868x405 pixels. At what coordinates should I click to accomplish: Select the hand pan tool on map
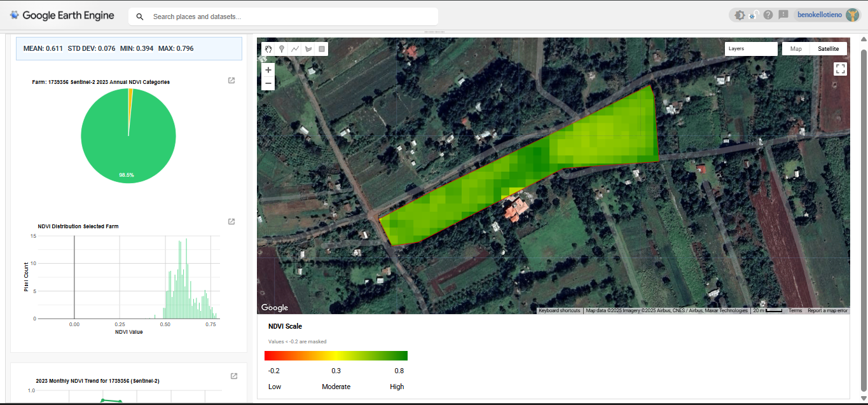tap(268, 49)
